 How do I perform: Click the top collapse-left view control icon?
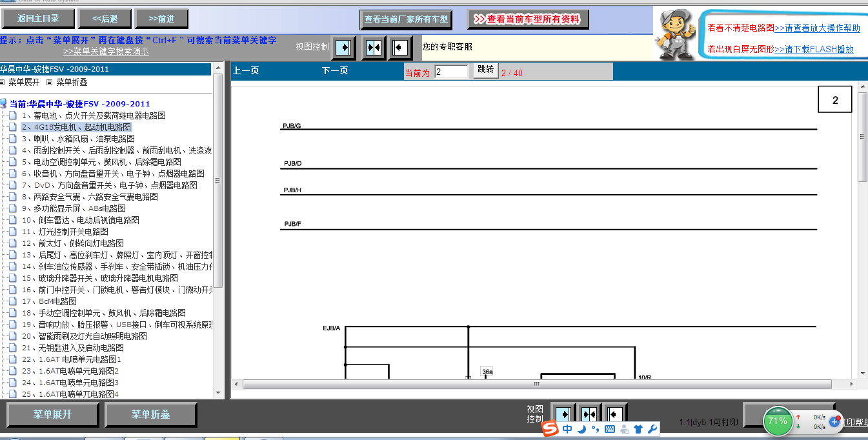click(401, 47)
